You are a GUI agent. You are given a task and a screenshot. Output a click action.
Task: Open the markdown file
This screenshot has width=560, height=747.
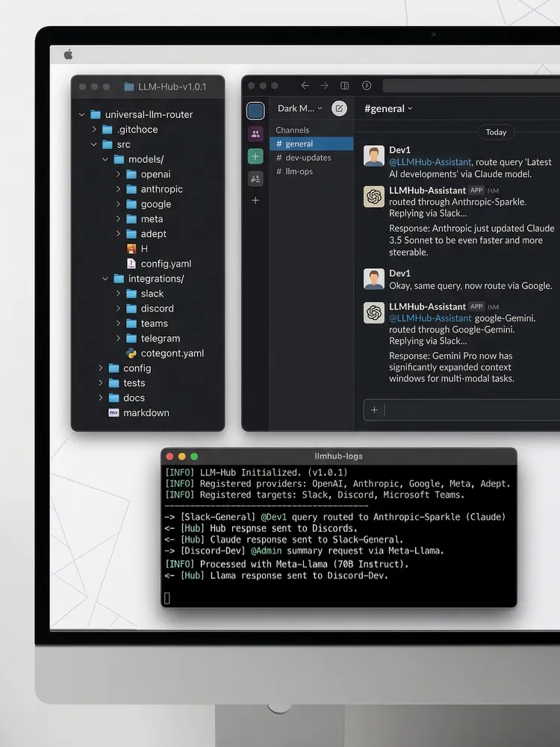pyautogui.click(x=139, y=412)
